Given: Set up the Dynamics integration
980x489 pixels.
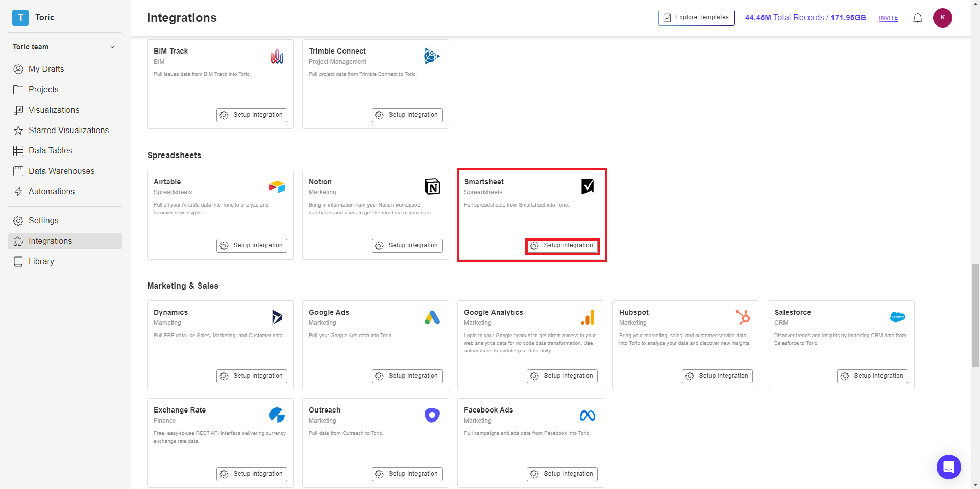Looking at the screenshot, I should (x=252, y=376).
